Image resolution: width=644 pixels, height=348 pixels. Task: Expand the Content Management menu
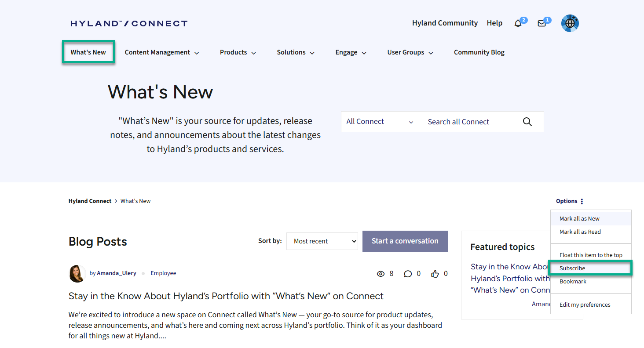click(162, 52)
